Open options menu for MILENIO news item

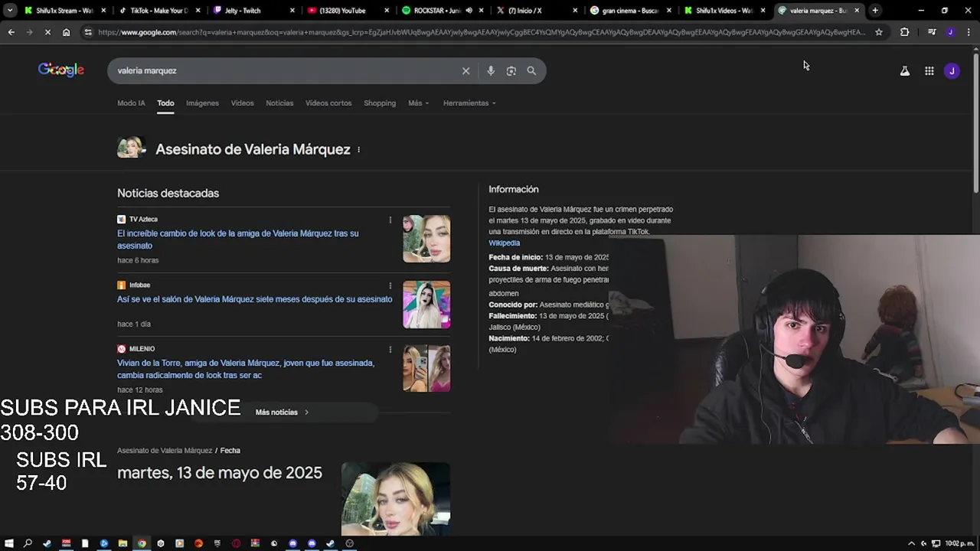point(390,349)
